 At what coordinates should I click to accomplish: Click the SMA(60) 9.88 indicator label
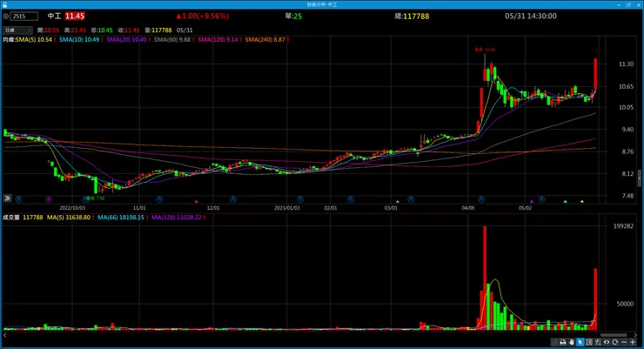coord(174,40)
